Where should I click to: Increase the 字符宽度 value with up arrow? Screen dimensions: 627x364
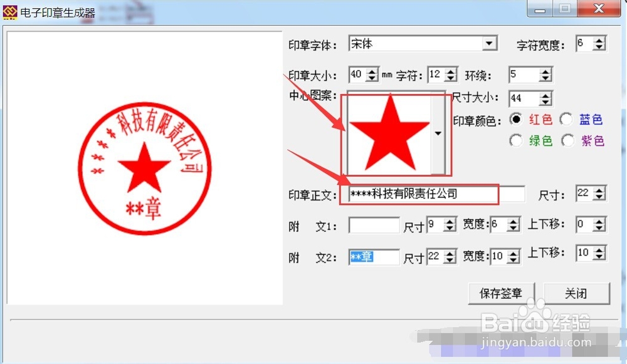click(599, 40)
